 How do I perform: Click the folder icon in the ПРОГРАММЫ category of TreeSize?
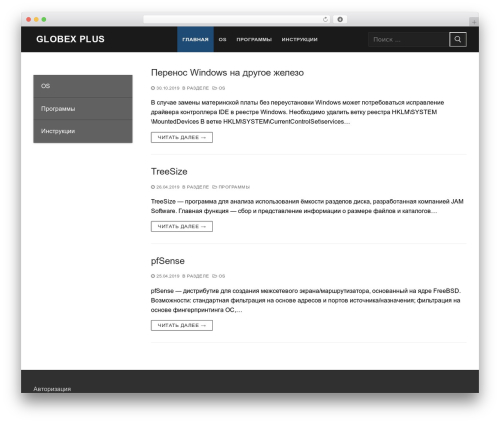point(215,187)
